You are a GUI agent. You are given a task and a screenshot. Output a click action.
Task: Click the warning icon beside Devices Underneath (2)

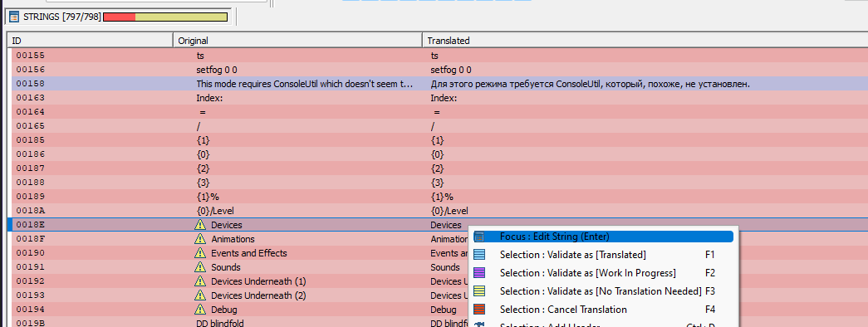point(200,295)
